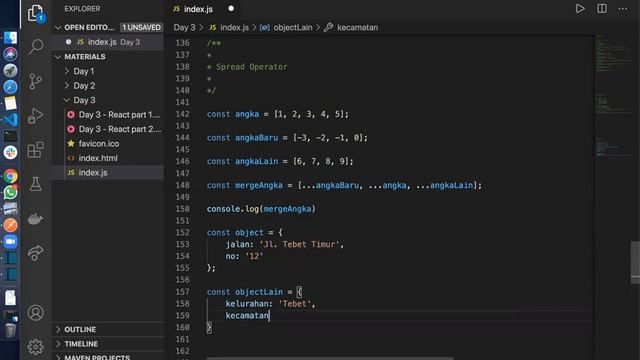Open Finder from the dock

[x=10, y=38]
